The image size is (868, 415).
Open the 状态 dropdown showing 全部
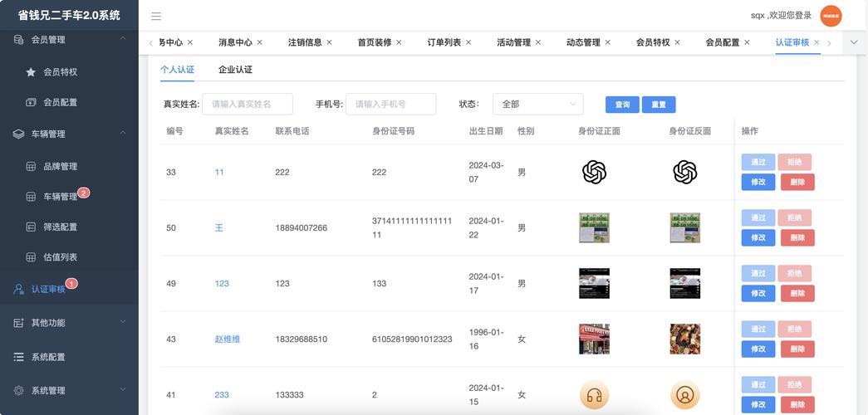(x=537, y=105)
